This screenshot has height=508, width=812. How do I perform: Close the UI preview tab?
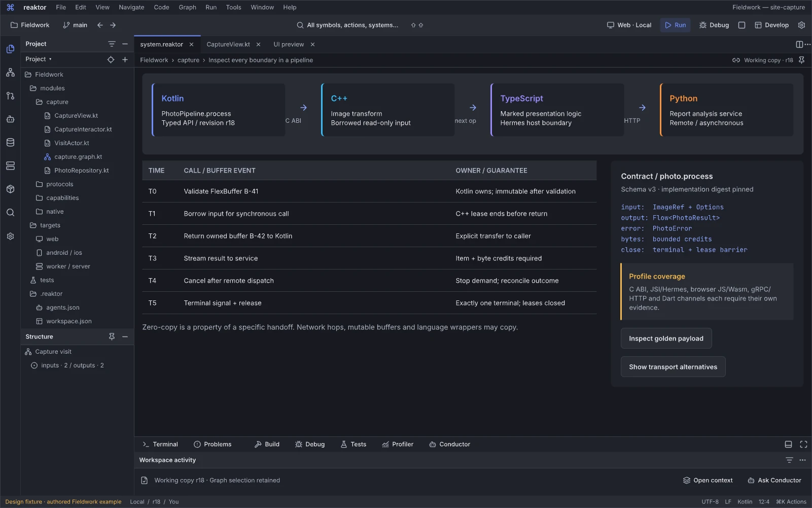(312, 44)
